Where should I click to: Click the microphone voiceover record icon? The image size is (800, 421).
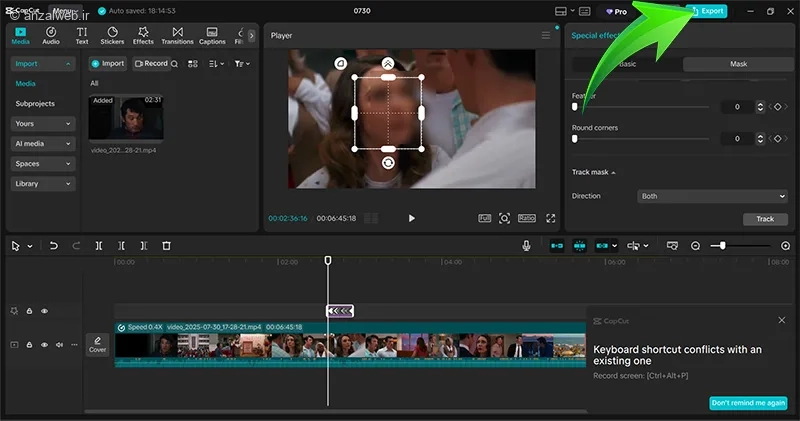[x=526, y=245]
